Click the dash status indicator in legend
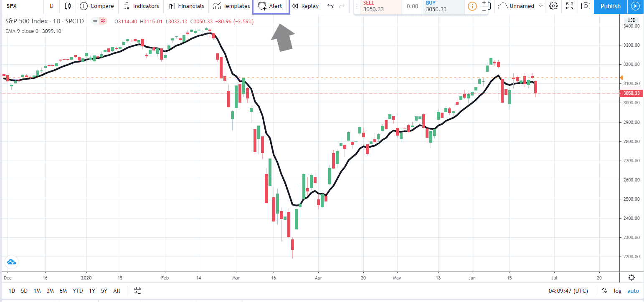 pos(96,20)
